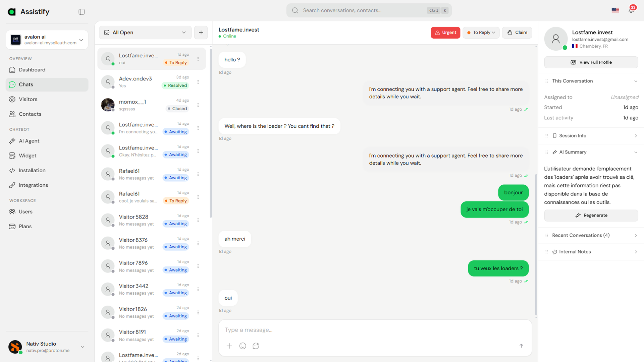Select the Integrations sidebar icon
The width and height of the screenshot is (644, 362).
[x=12, y=185]
